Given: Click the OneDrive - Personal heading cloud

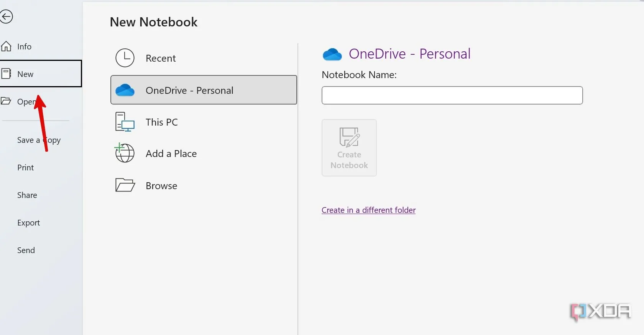Looking at the screenshot, I should 332,55.
